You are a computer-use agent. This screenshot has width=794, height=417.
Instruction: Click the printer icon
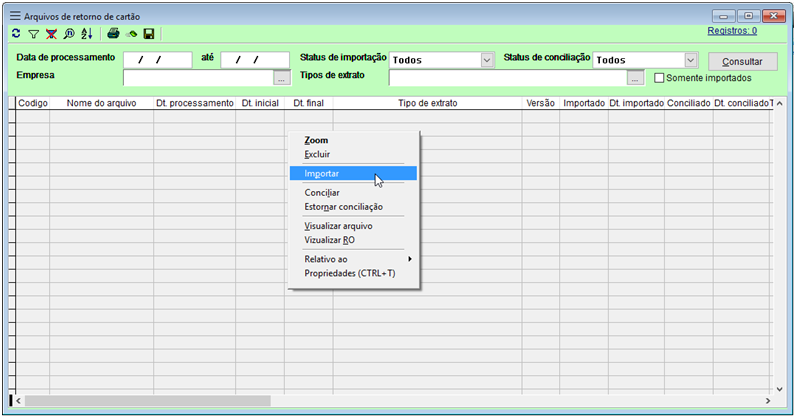(x=113, y=34)
